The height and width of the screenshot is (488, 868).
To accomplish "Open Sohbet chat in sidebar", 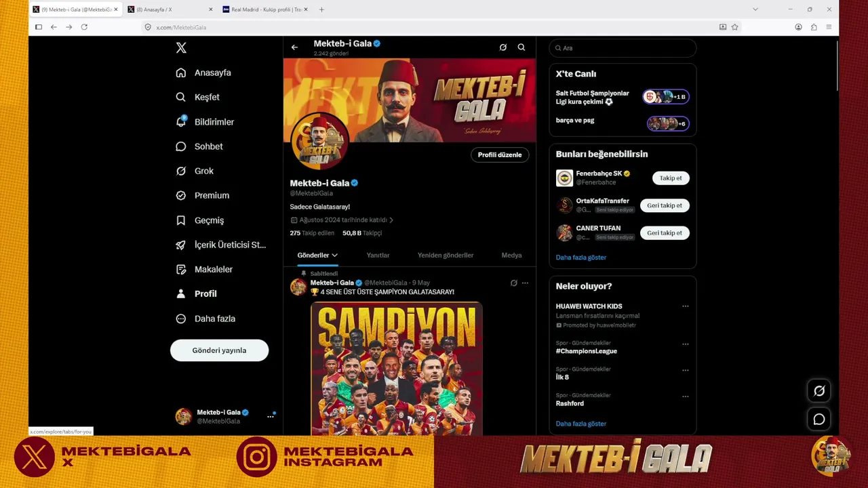I will click(x=199, y=146).
